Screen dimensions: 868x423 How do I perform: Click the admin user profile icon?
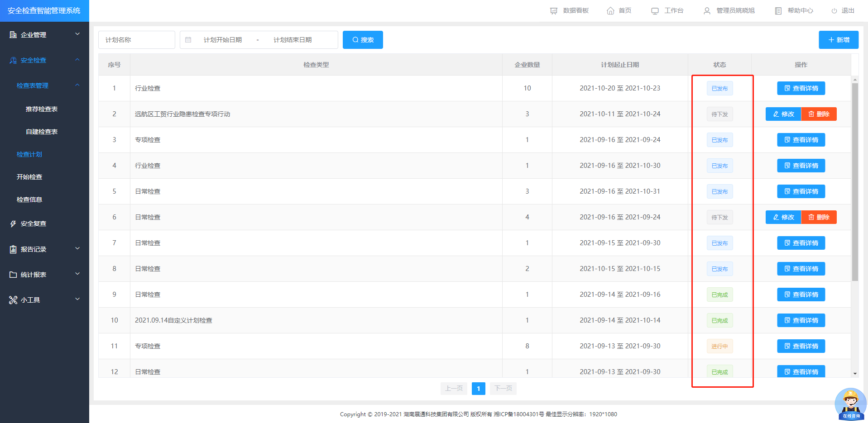click(x=707, y=11)
